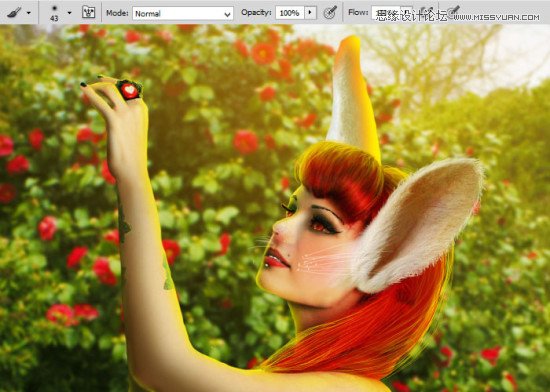The width and height of the screenshot is (550, 392).
Task: Click the Flow label
Action: pyautogui.click(x=358, y=12)
